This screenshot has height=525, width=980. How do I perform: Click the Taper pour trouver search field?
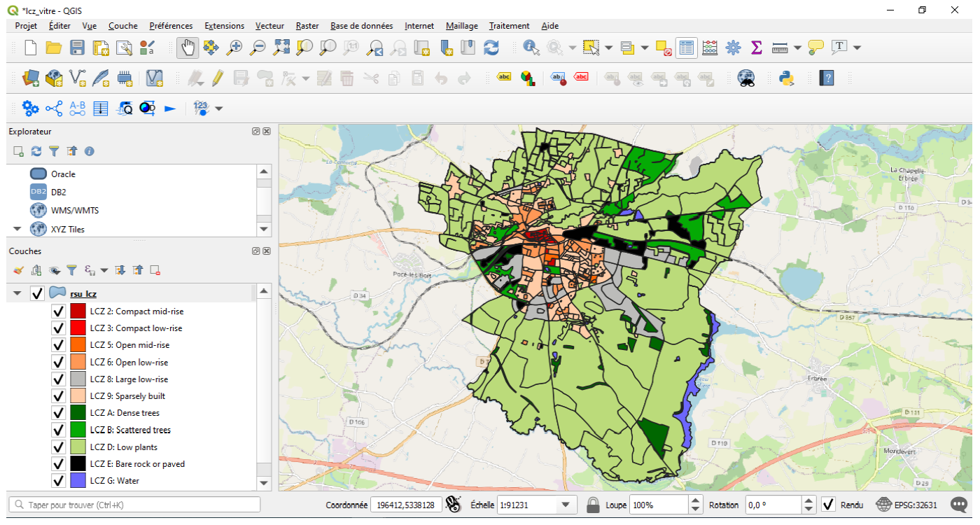[x=133, y=504]
